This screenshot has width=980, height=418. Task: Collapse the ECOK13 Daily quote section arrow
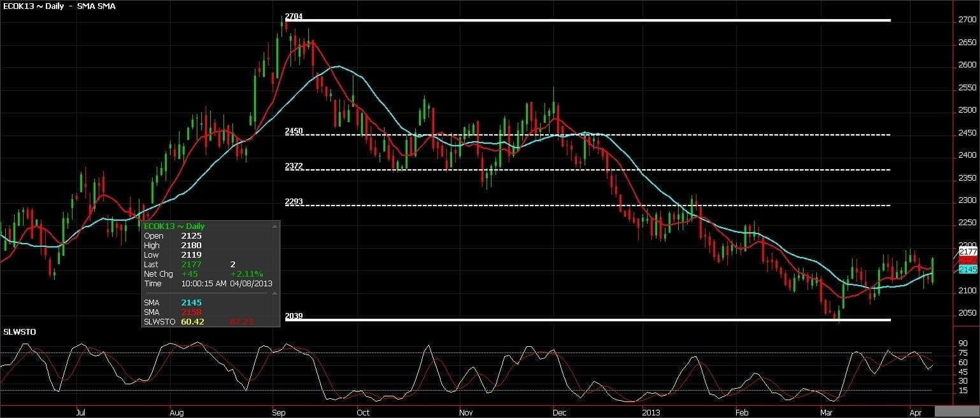click(x=274, y=226)
